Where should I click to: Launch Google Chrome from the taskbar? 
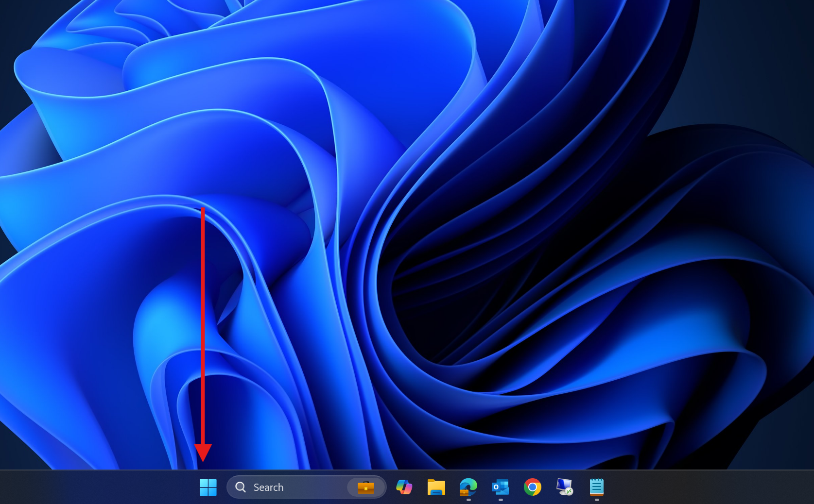[532, 487]
